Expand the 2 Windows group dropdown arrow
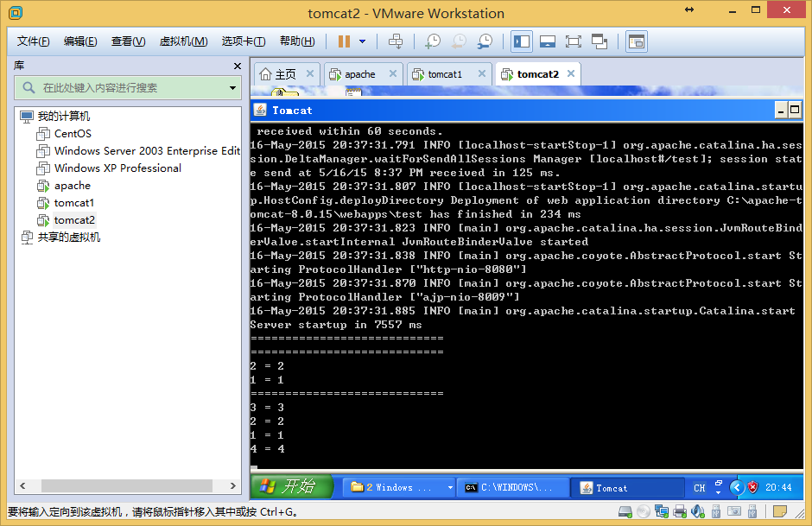 (450, 487)
